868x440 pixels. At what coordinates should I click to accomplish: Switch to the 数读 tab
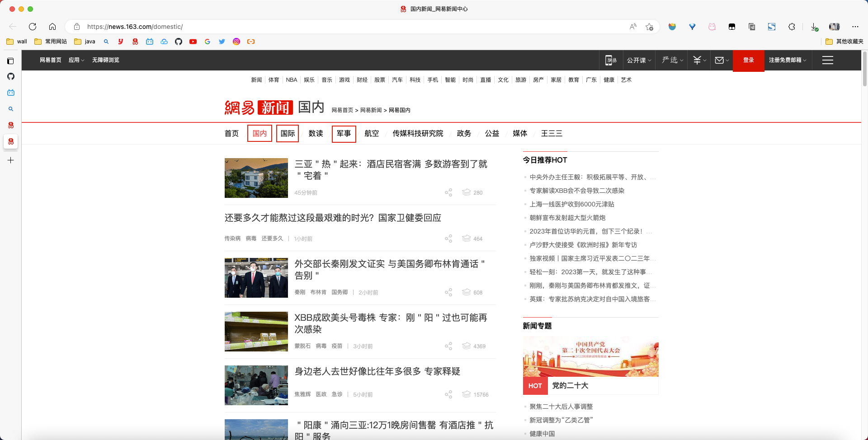point(316,134)
